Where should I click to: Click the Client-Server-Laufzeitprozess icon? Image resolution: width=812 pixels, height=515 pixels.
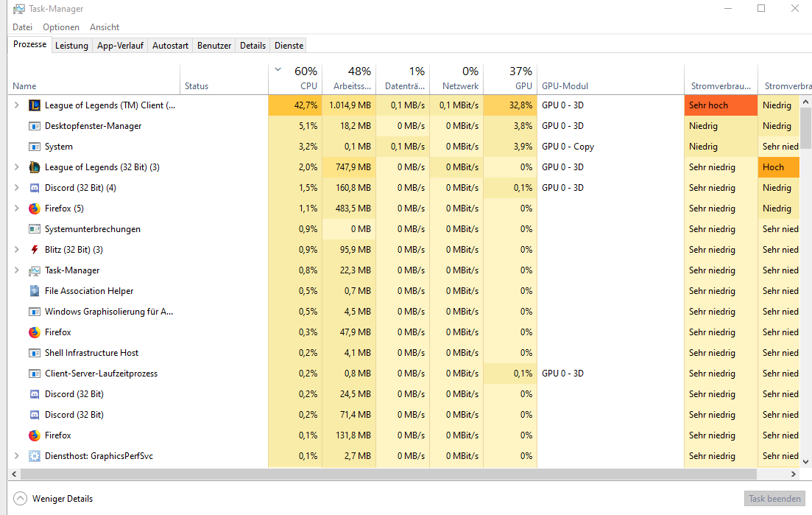tap(34, 374)
